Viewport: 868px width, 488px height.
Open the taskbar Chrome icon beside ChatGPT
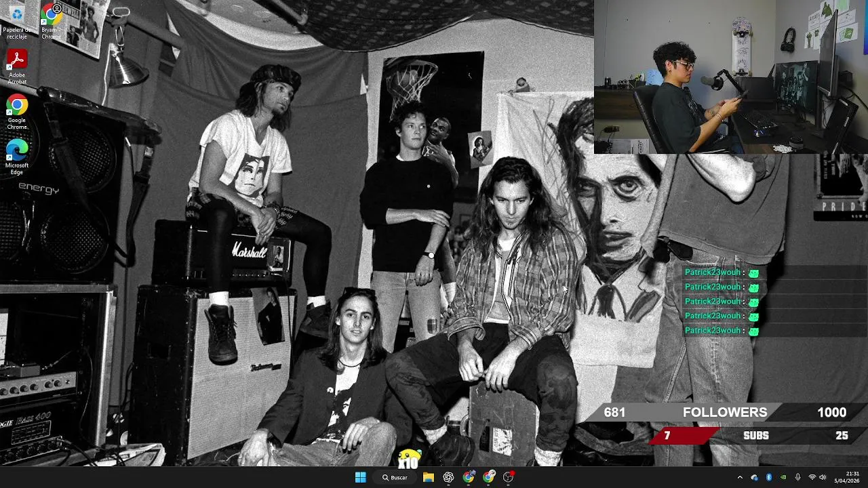tap(469, 477)
